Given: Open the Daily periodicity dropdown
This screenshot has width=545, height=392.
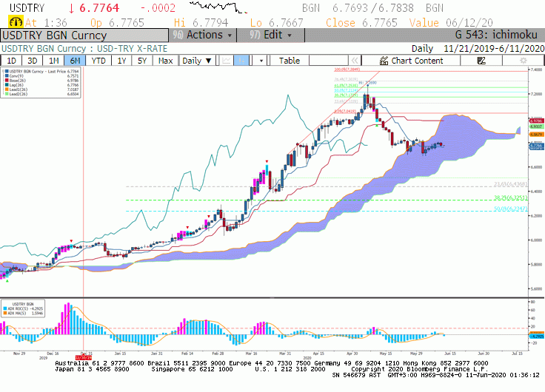Looking at the screenshot, I should click(x=197, y=61).
